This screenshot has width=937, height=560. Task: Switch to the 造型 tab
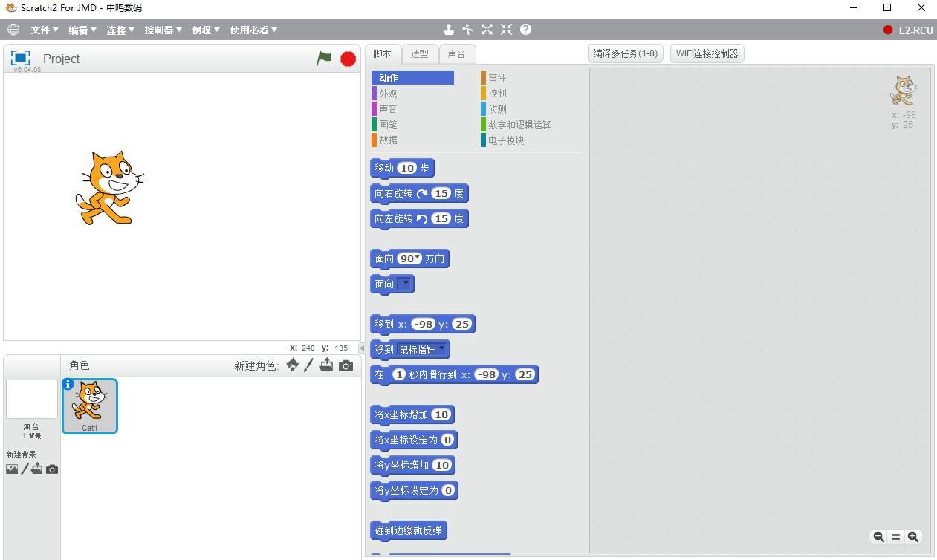tap(420, 53)
